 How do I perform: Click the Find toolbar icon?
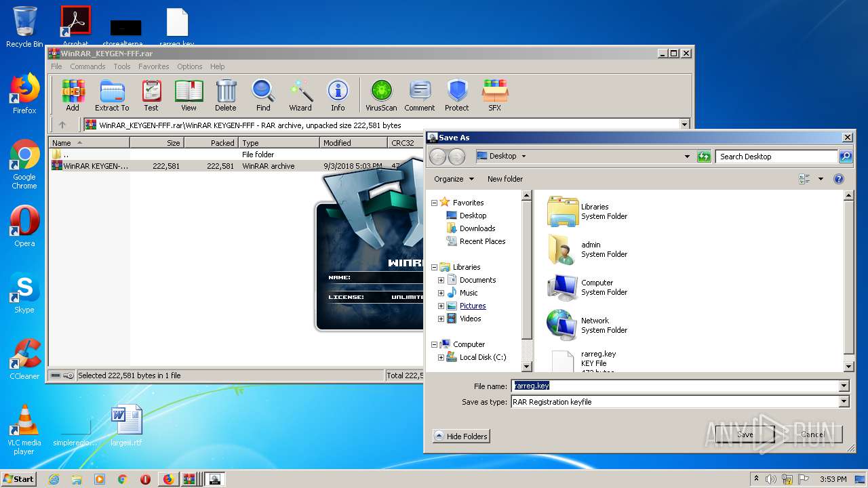pos(263,95)
